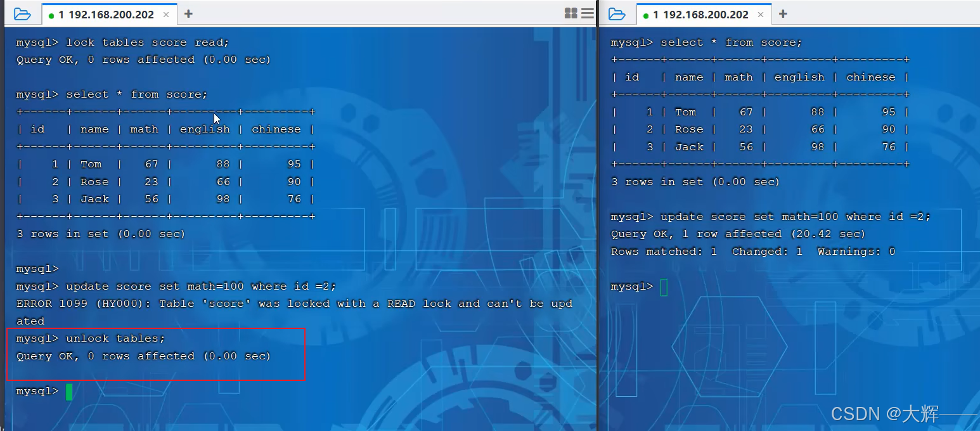Image resolution: width=980 pixels, height=431 pixels.
Task: Select the left pane 192.168.200.202 tab
Action: [x=109, y=15]
